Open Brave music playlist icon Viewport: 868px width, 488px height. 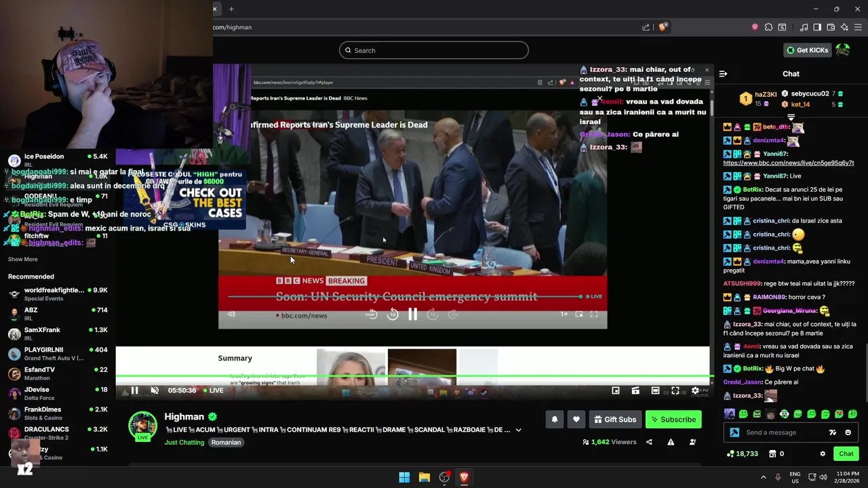pos(804,27)
